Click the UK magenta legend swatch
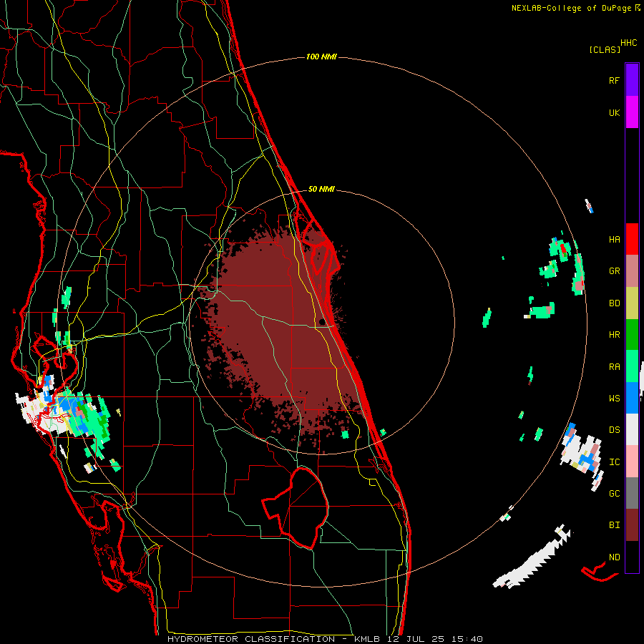Image resolution: width=644 pixels, height=644 pixels. click(632, 112)
